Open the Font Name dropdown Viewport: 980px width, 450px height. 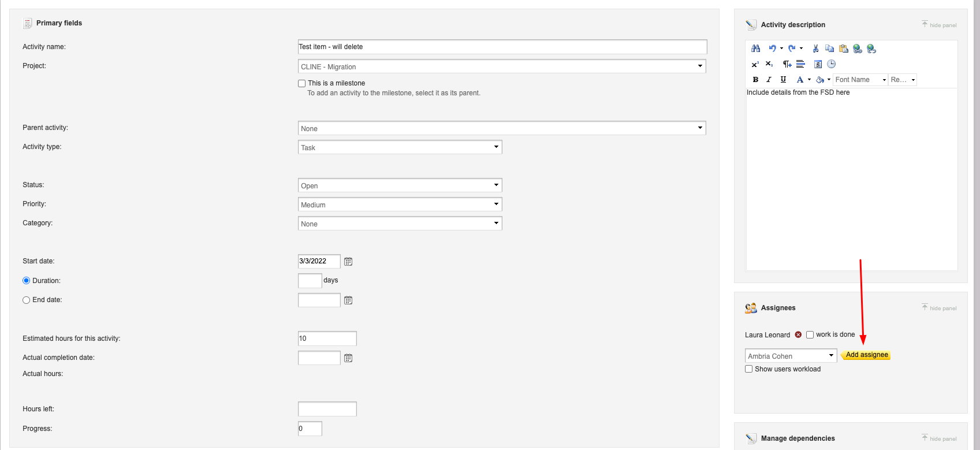point(860,80)
